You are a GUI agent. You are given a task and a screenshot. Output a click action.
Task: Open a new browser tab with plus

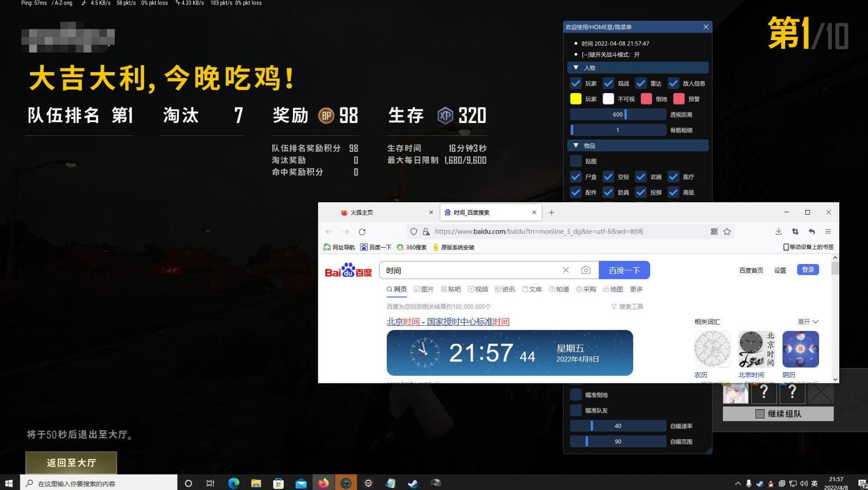(551, 213)
